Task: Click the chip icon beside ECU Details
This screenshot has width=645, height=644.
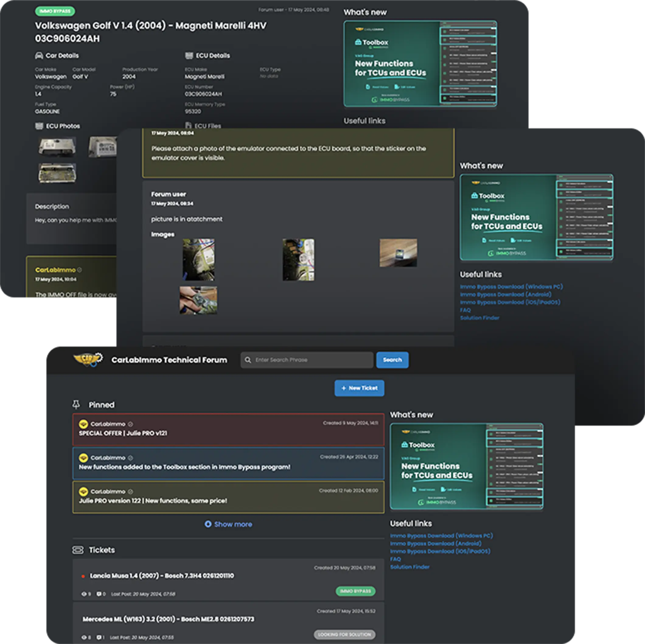Action: coord(189,55)
